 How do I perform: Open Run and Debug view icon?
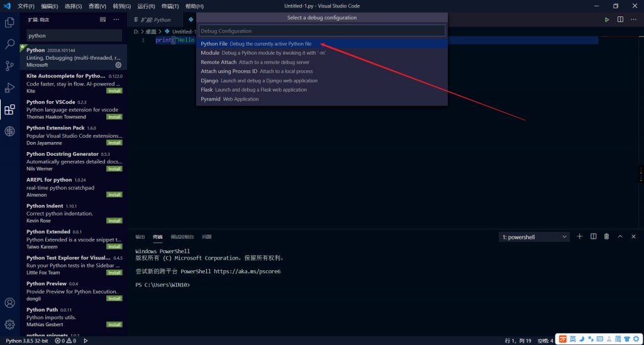(9, 87)
